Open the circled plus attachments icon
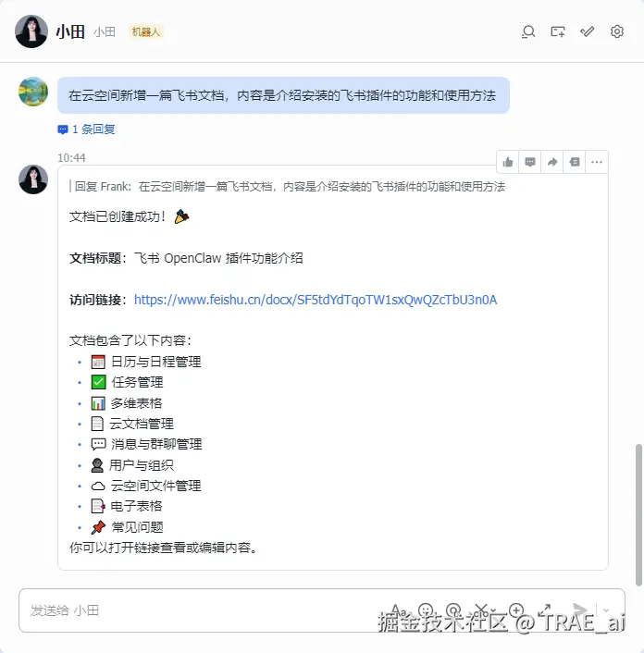644x653 pixels. coord(516,610)
